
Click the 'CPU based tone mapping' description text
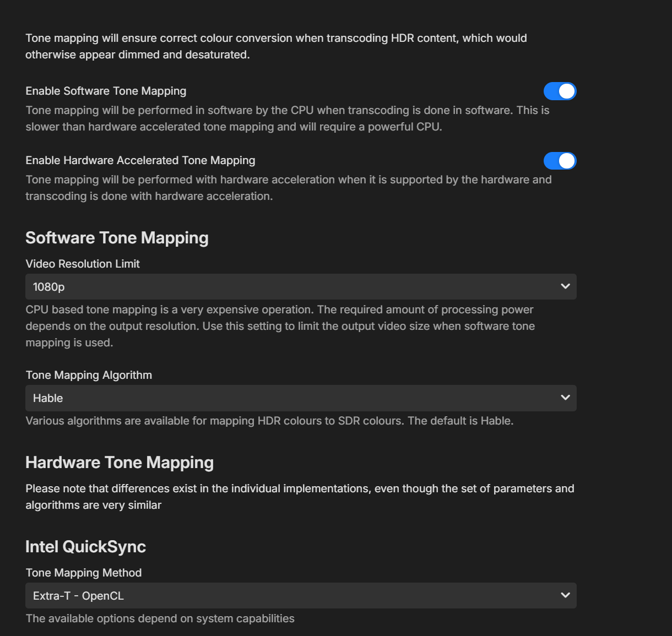[x=280, y=326]
